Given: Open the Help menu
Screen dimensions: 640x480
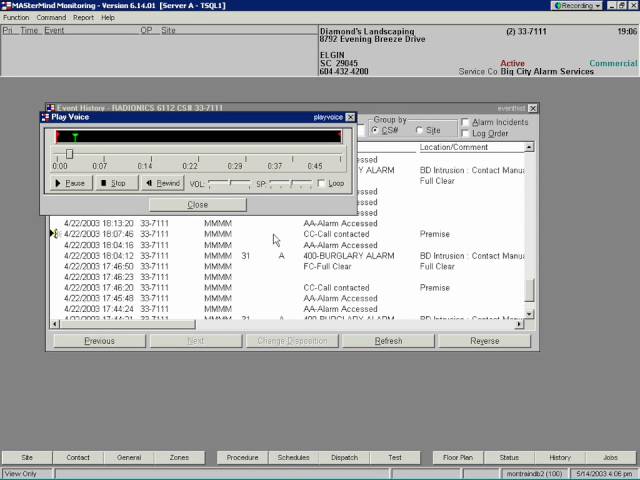Looking at the screenshot, I should point(108,18).
